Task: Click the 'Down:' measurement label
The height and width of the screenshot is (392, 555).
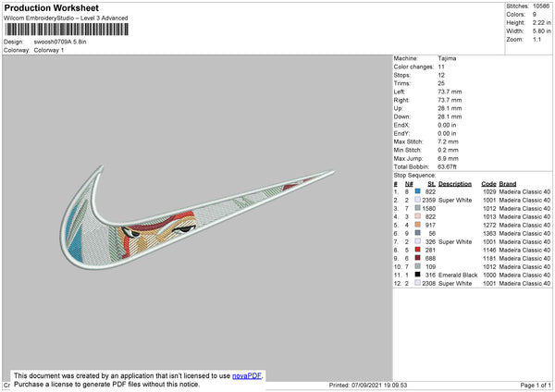Action: tap(401, 116)
